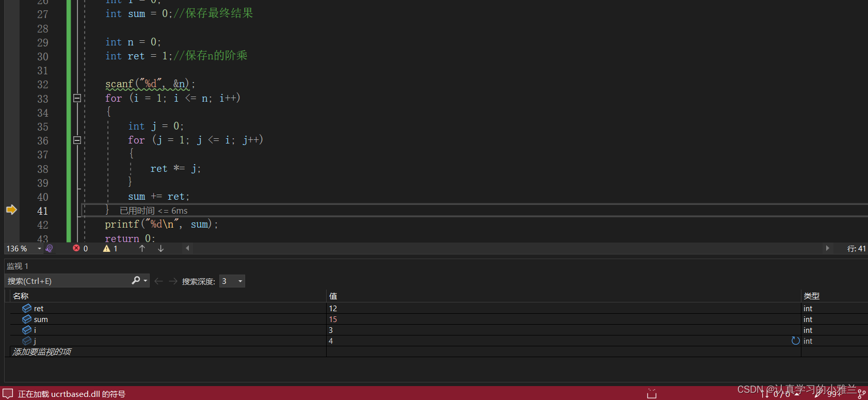868x400 pixels.
Task: Click the watch search magnifier icon
Action: point(136,280)
